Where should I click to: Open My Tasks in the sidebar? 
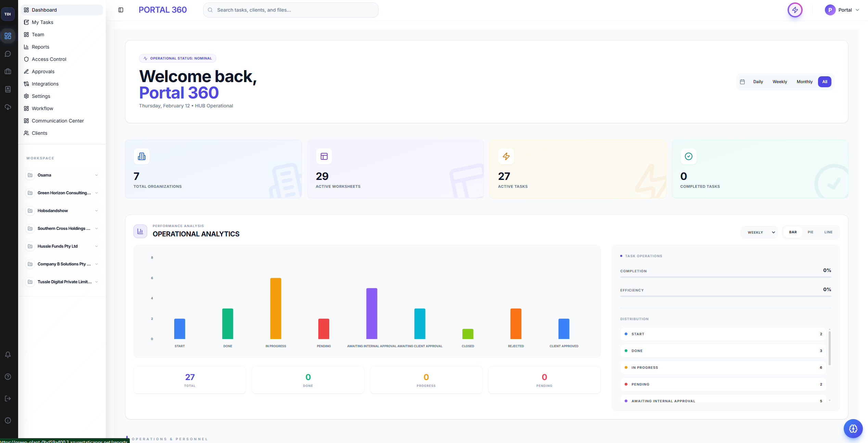tap(62, 22)
